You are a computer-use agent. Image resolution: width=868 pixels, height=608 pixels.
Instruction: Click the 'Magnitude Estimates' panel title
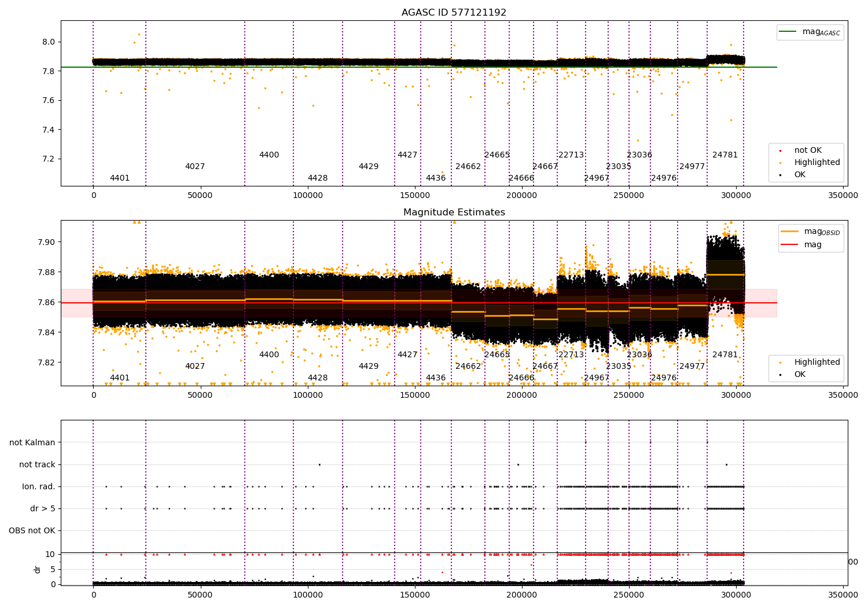454,213
